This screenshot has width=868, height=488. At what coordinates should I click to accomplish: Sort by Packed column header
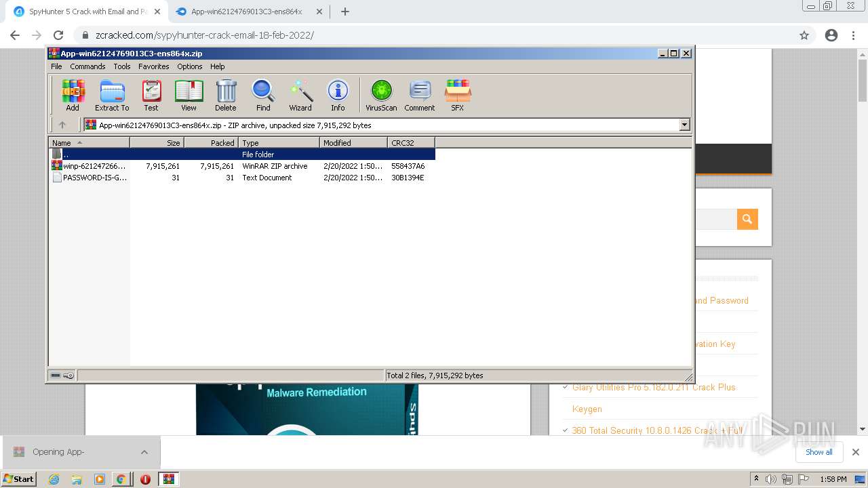[212, 142]
